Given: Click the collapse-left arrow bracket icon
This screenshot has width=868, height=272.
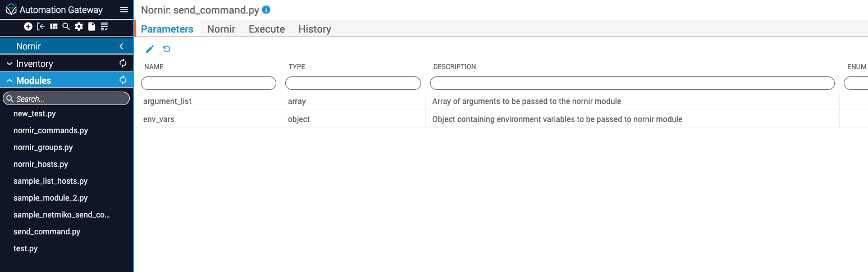Looking at the screenshot, I should 41,26.
